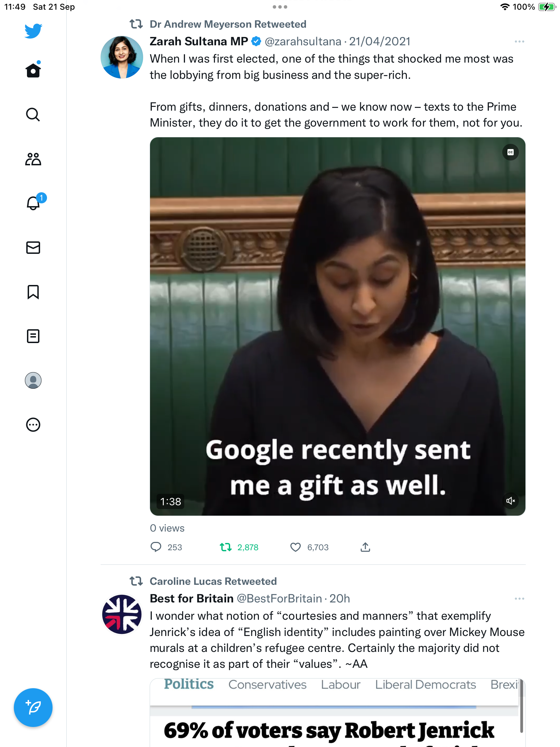The image size is (560, 747).
Task: Open the Home timeline icon
Action: 33,70
